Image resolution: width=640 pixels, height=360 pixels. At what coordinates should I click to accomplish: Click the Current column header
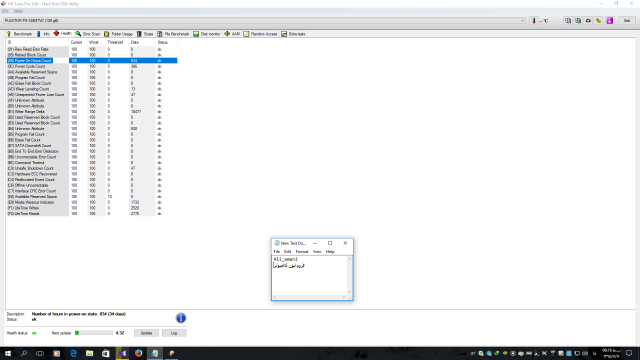click(x=78, y=42)
